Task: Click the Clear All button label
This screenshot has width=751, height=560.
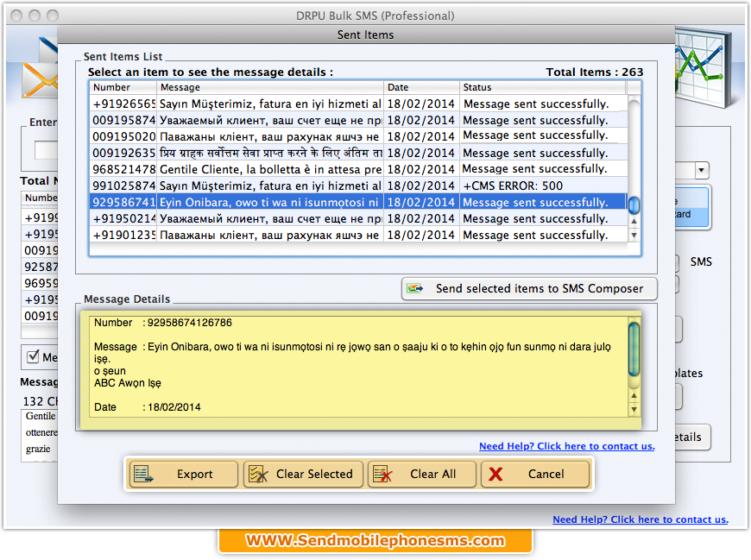Action: pyautogui.click(x=433, y=475)
